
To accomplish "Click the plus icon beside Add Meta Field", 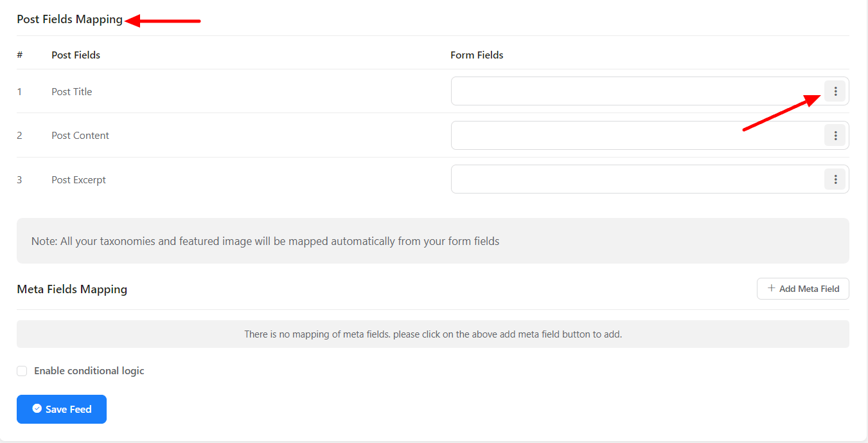I will coord(771,289).
